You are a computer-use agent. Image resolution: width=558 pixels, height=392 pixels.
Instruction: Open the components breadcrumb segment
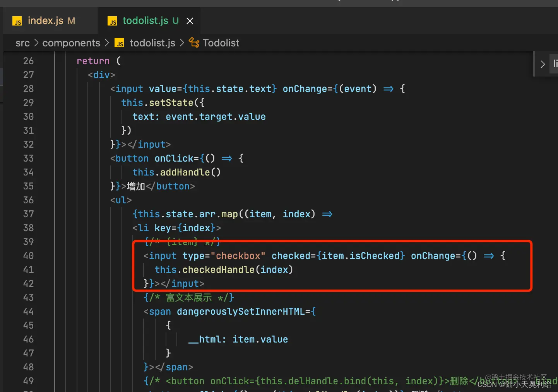tap(71, 43)
